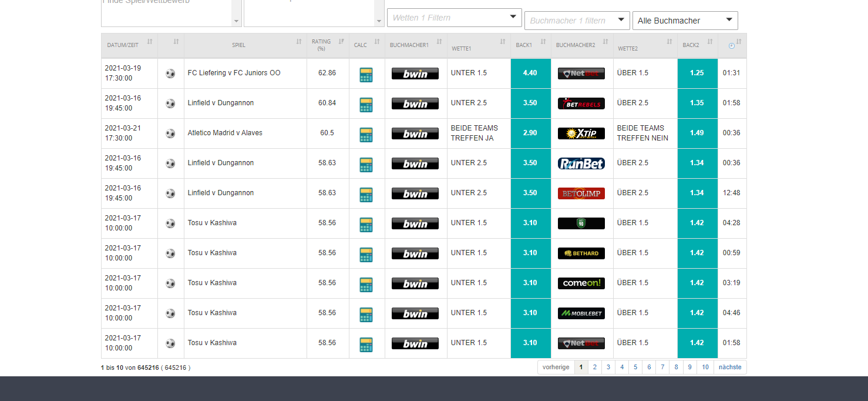868x401 pixels.
Task: Sort by Buchmacher2 column header
Action: [x=582, y=45]
